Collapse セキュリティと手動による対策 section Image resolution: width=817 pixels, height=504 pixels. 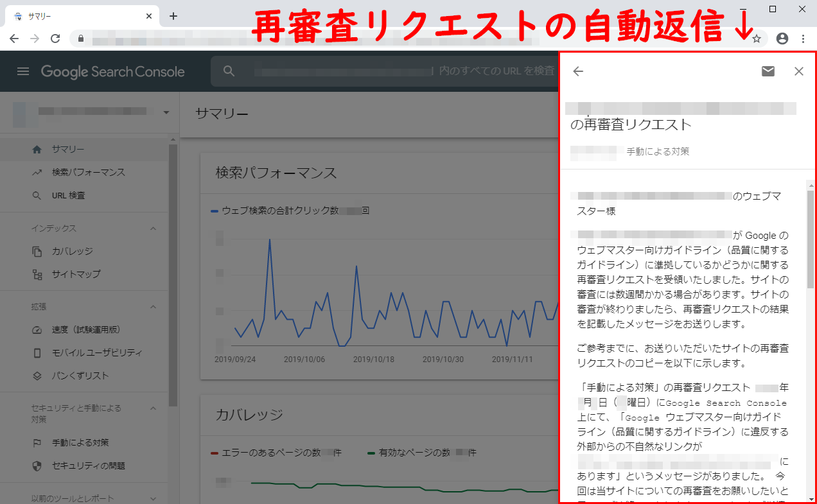[153, 408]
